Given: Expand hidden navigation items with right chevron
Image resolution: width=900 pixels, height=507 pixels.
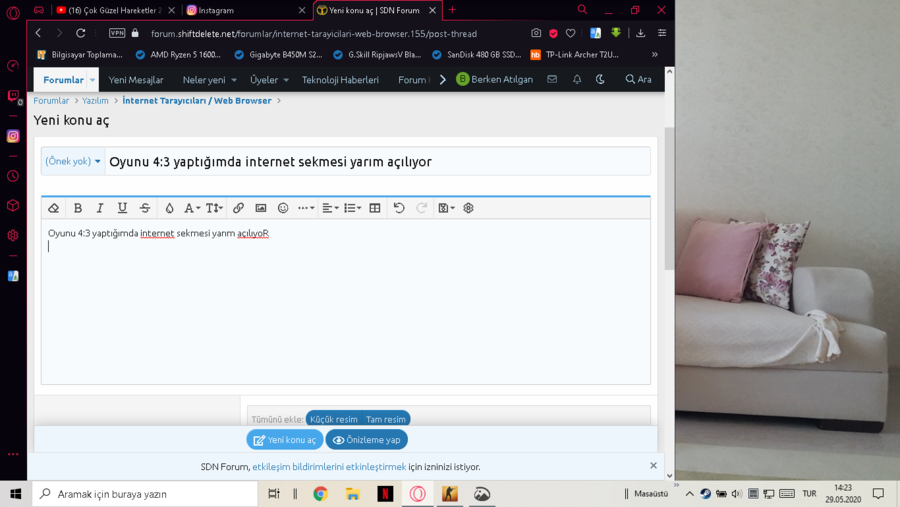Looking at the screenshot, I should click(x=442, y=80).
